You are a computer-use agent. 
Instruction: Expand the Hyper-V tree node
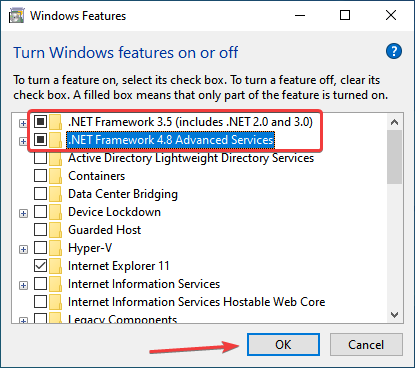click(23, 249)
